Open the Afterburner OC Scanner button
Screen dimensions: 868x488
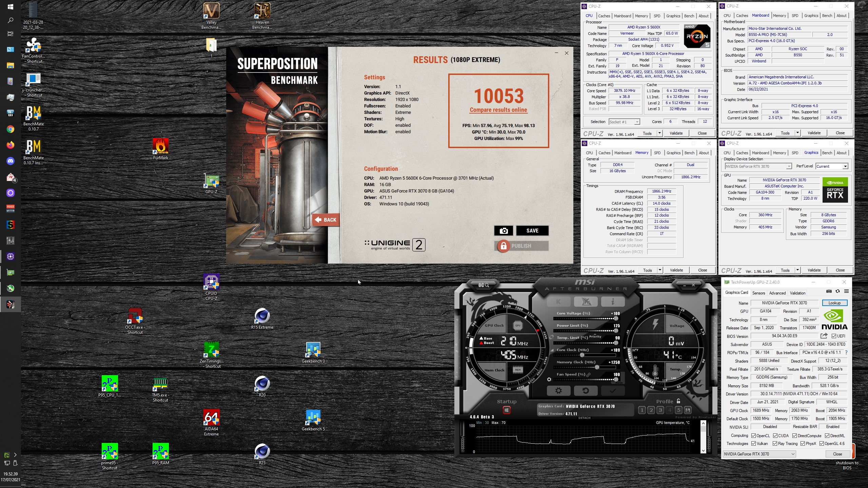tap(484, 285)
